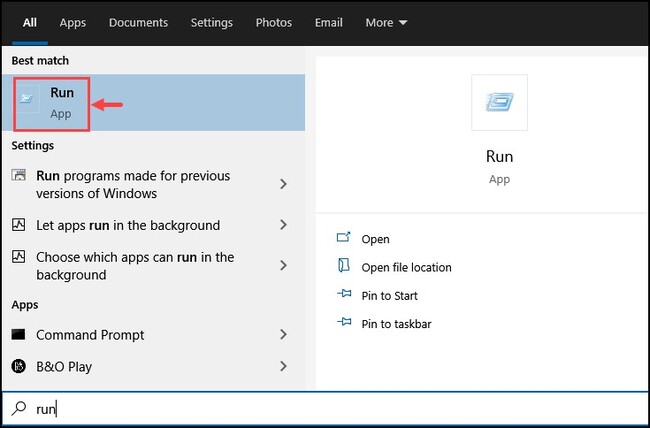Image resolution: width=650 pixels, height=428 pixels.
Task: Click the Pin to Start pin icon
Action: (x=344, y=294)
